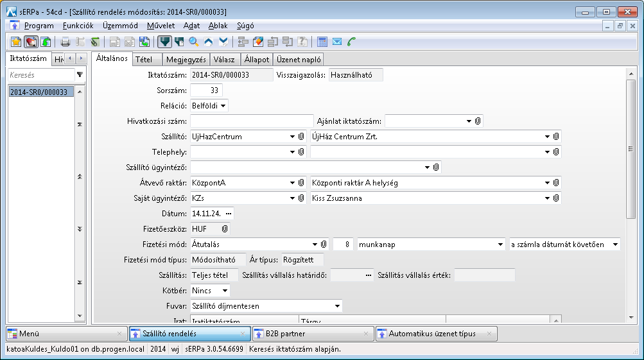Select record 2014-SR0/000033 in the list
The image size is (644, 360).
(39, 92)
